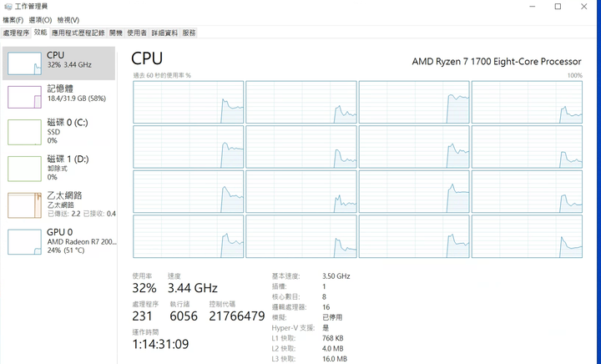Open the 檢視(V) menu
The width and height of the screenshot is (601, 364).
(68, 20)
